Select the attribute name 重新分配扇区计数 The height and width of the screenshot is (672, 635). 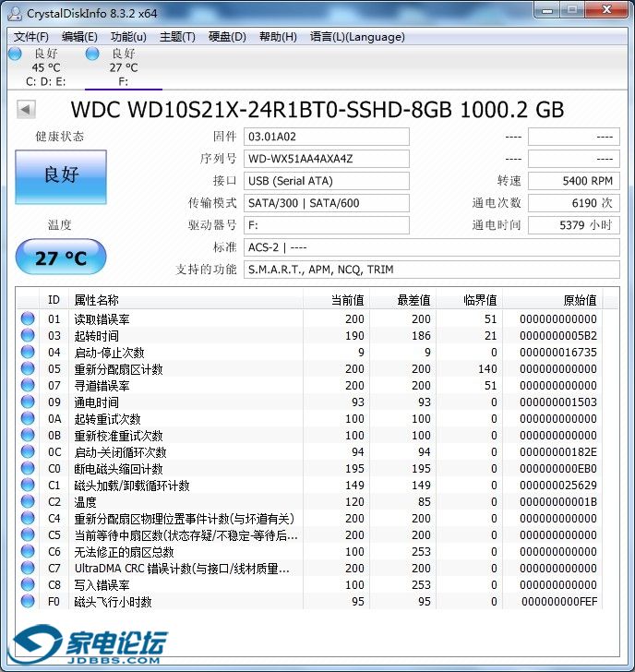tap(119, 369)
